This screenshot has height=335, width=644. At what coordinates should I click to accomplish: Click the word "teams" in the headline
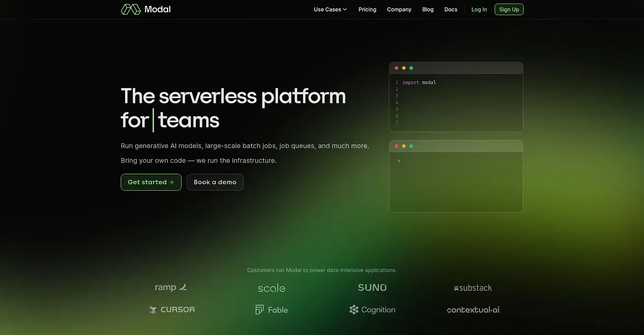coord(189,120)
